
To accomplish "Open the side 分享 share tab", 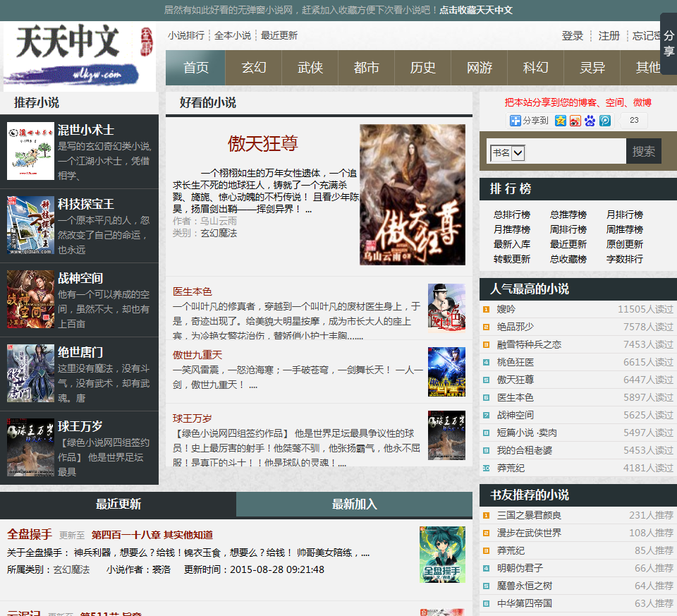I will (x=669, y=43).
